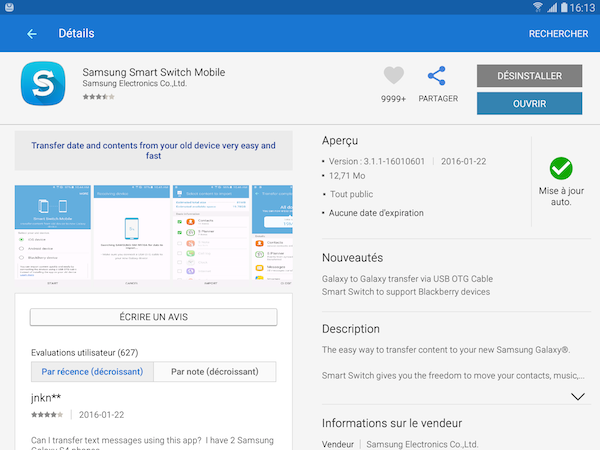Toggle the Mise à jour auto checkmark

pos(561,168)
